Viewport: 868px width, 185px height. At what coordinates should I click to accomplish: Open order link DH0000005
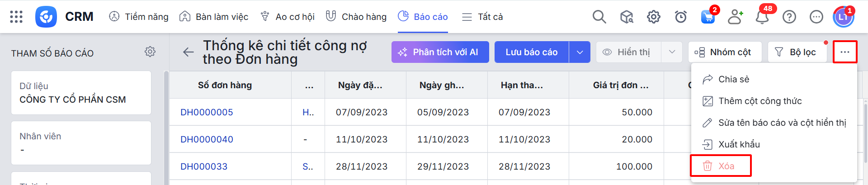(207, 112)
